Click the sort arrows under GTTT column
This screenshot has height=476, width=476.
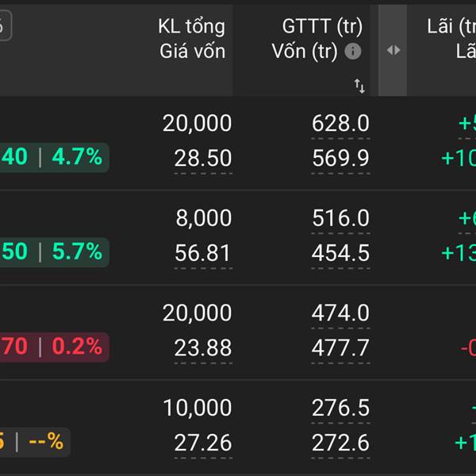click(x=359, y=86)
